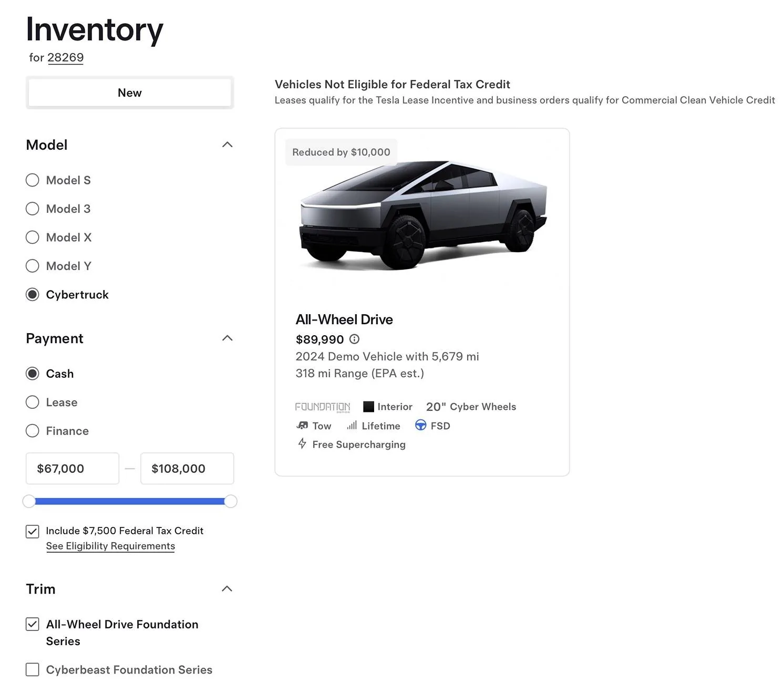The height and width of the screenshot is (683, 784).
Task: Click the minimum price slider handle
Action: click(29, 501)
